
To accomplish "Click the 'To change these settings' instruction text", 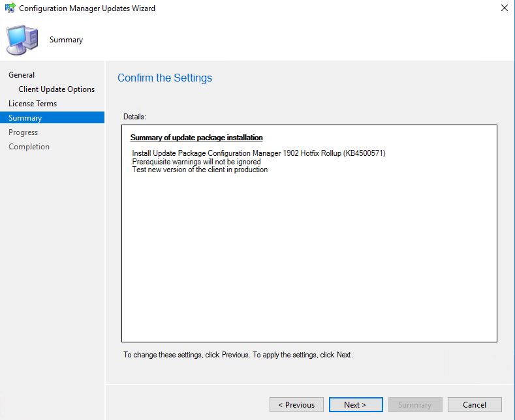I will pos(238,355).
